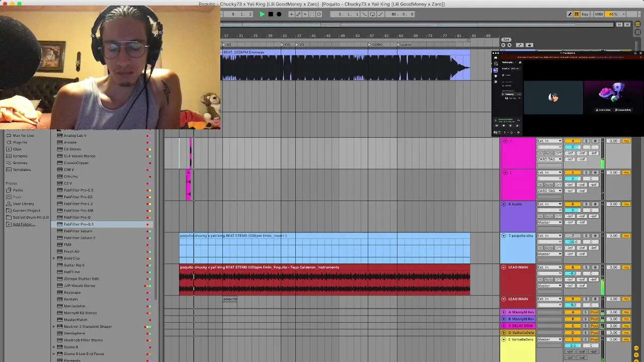Open the Master output dropdown on E ValhallaDela

549,339
